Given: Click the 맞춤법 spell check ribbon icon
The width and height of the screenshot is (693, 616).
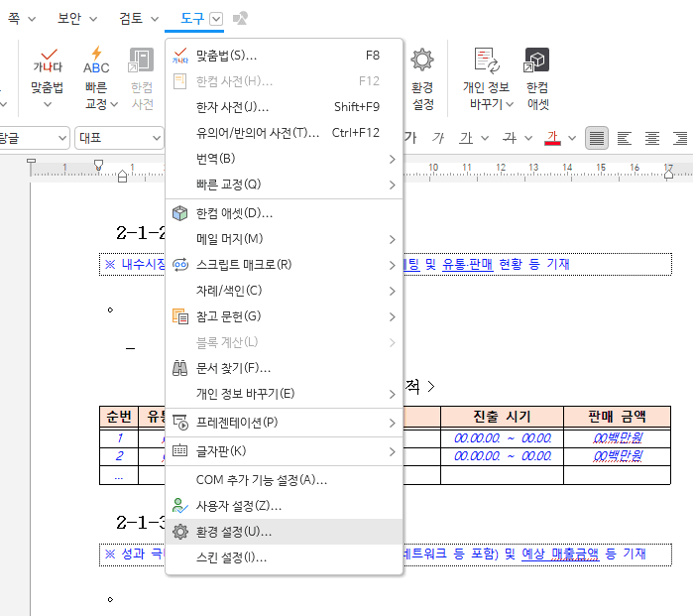Looking at the screenshot, I should [x=48, y=61].
